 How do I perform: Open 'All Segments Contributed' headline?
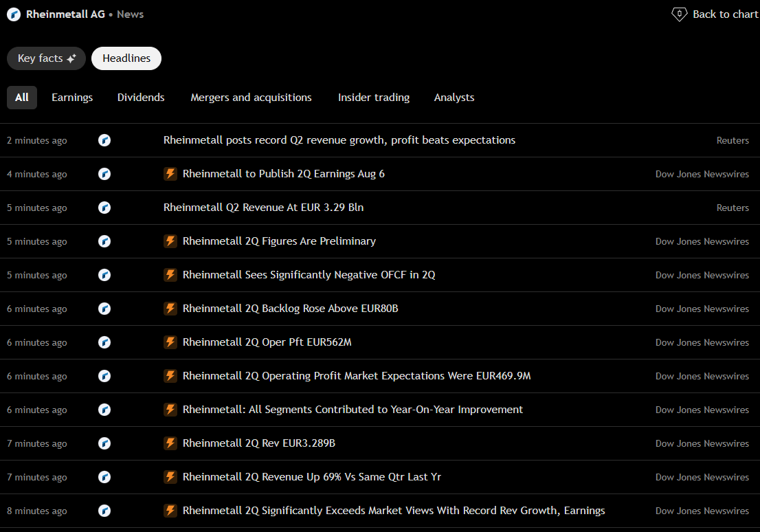click(353, 410)
